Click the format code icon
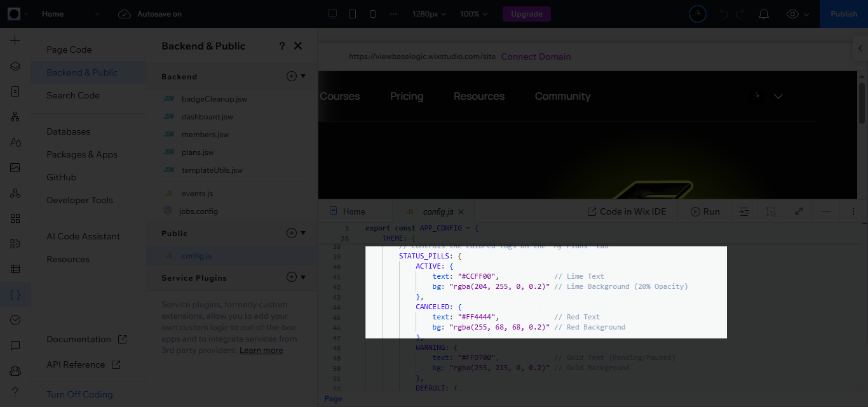 744,211
